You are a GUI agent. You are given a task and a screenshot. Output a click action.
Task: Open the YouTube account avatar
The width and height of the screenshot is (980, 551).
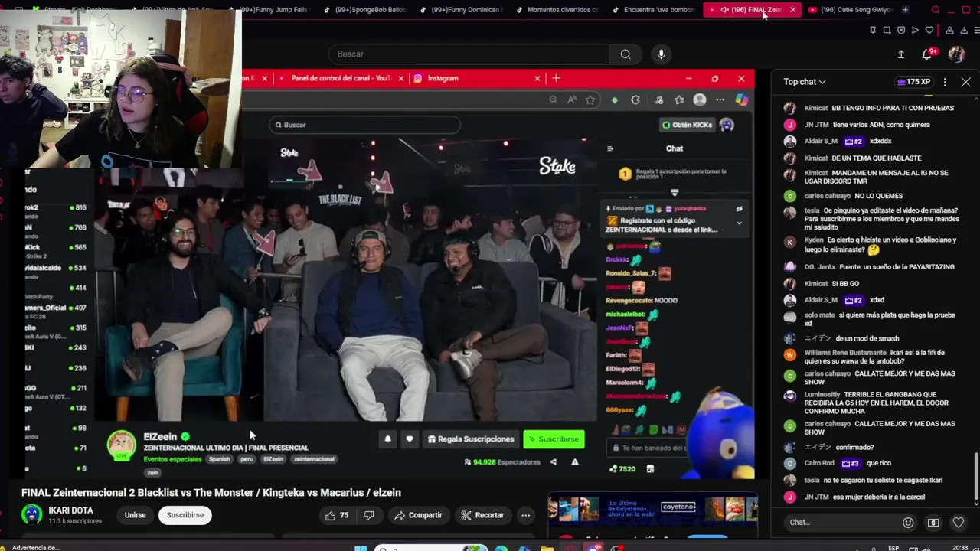[x=956, y=54]
